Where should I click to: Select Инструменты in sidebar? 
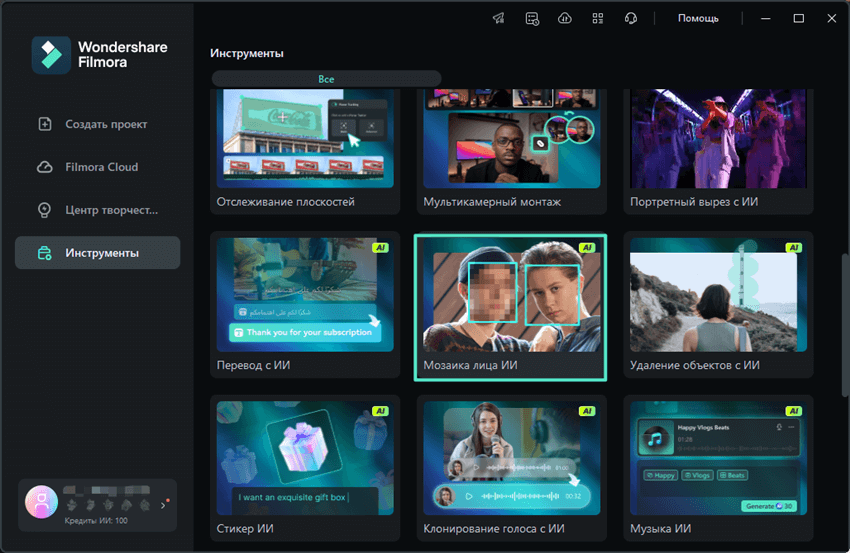tap(98, 253)
